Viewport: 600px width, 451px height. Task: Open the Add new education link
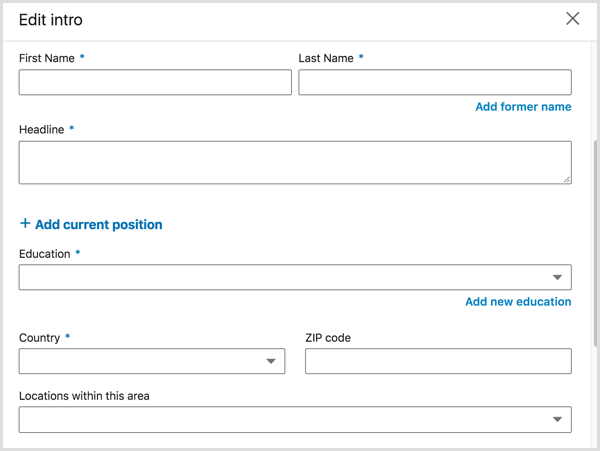(518, 301)
